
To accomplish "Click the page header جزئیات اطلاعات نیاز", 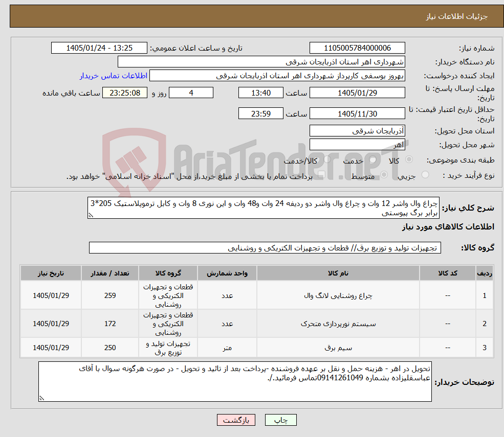I will click(457, 16).
